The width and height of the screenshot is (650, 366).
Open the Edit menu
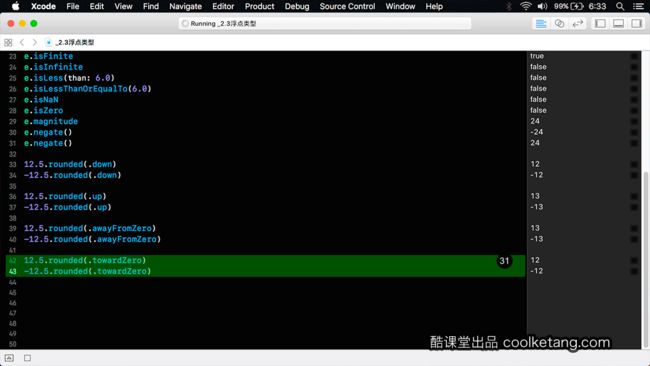(x=97, y=6)
